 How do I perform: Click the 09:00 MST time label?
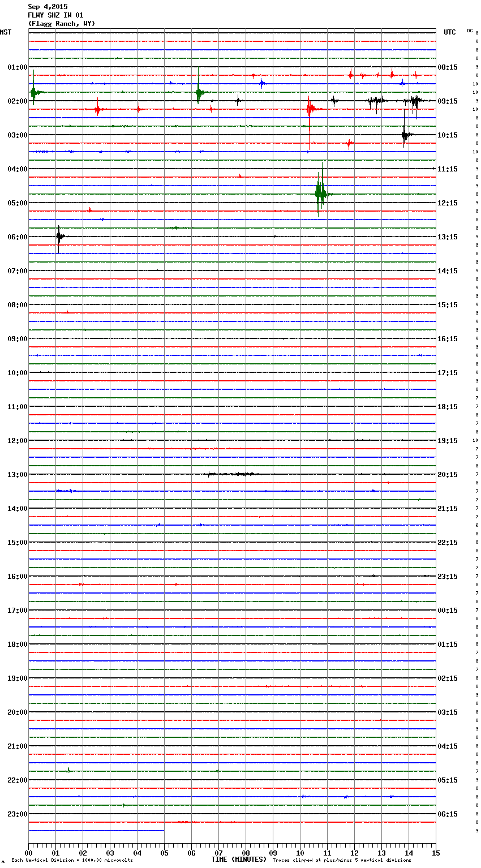tap(17, 338)
